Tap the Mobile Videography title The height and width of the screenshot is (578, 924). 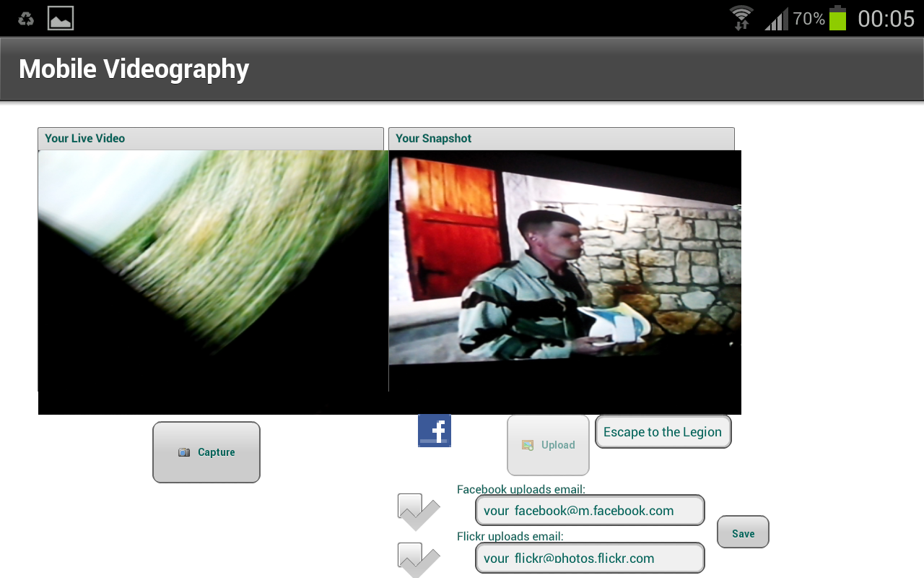[134, 69]
